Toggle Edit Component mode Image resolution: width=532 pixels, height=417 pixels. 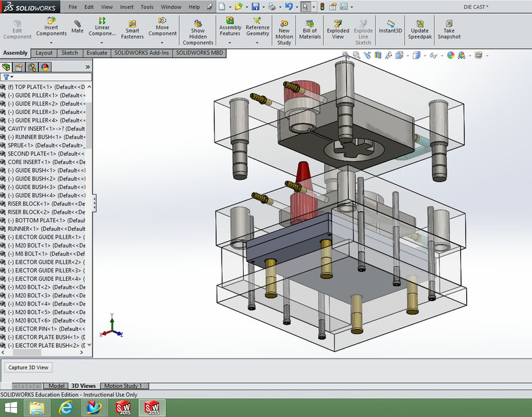tap(17, 29)
